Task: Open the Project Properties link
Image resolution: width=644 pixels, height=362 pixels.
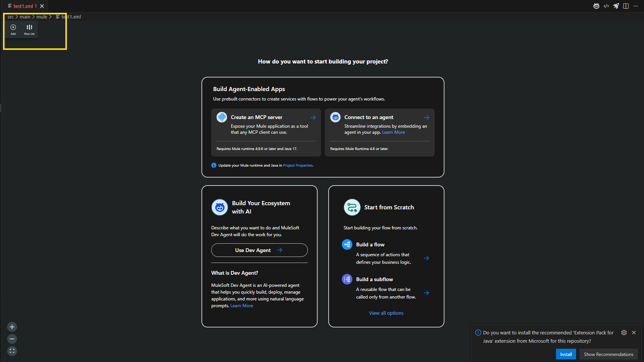Action: click(x=298, y=166)
